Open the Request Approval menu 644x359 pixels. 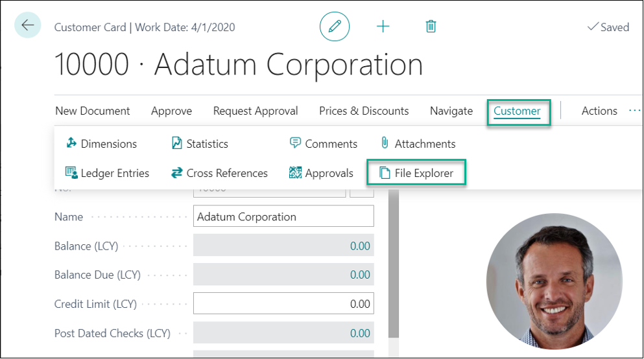point(256,111)
